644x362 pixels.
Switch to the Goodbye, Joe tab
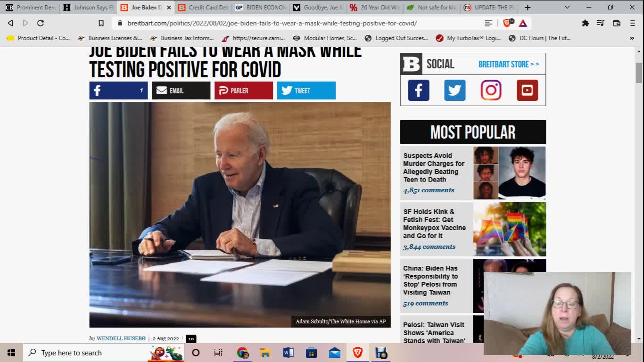pyautogui.click(x=318, y=8)
